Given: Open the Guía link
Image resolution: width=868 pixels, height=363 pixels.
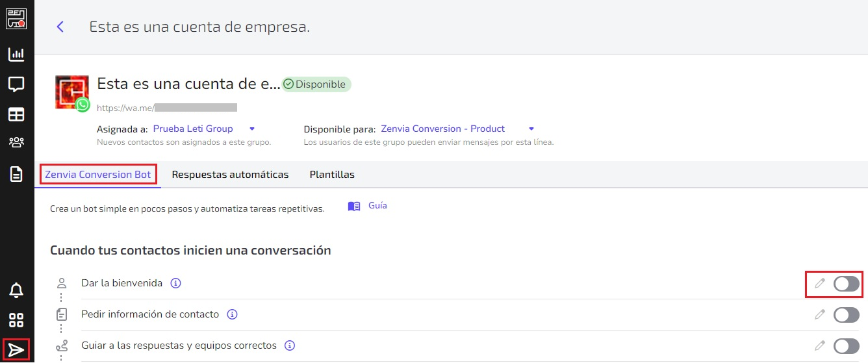Looking at the screenshot, I should click(x=377, y=205).
